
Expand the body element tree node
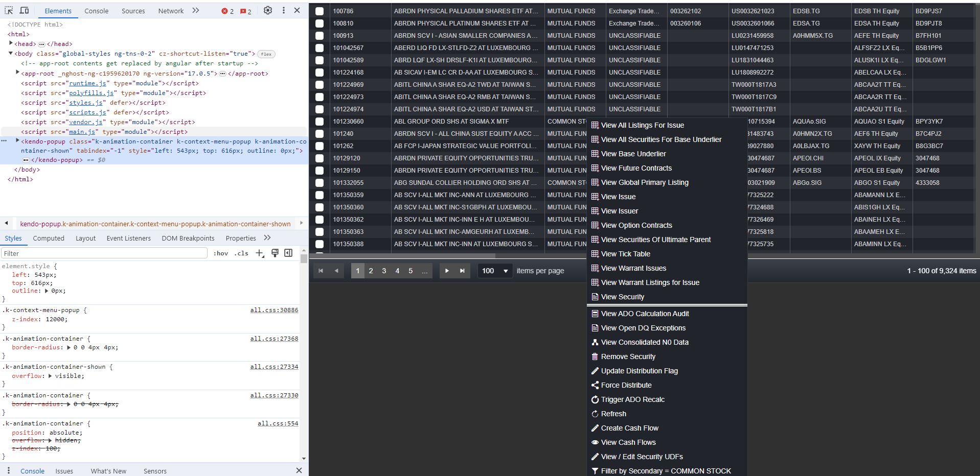[11, 53]
